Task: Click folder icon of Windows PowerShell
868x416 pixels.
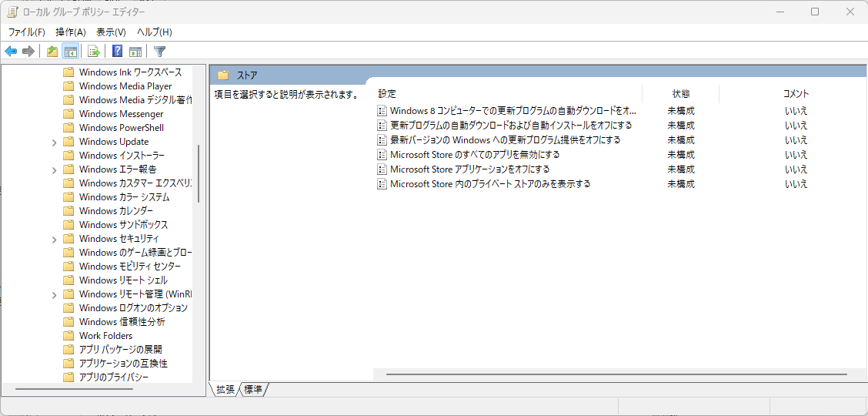Action: click(68, 127)
